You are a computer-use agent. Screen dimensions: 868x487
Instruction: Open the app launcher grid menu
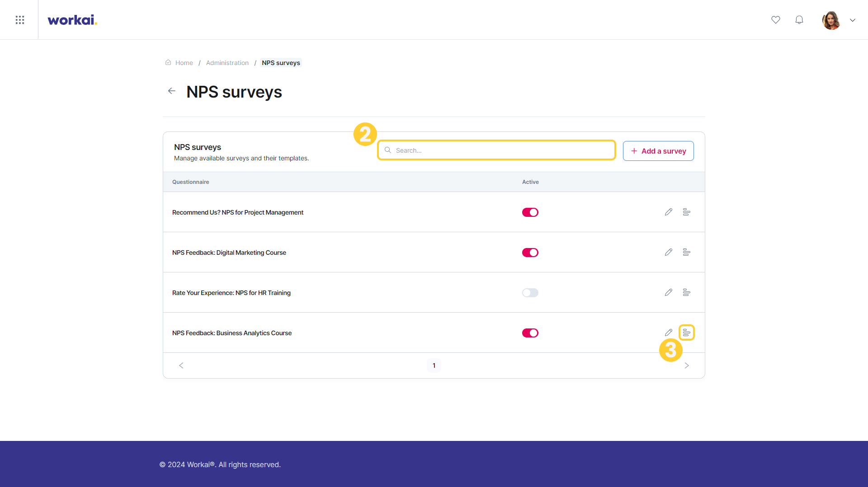[x=19, y=20]
